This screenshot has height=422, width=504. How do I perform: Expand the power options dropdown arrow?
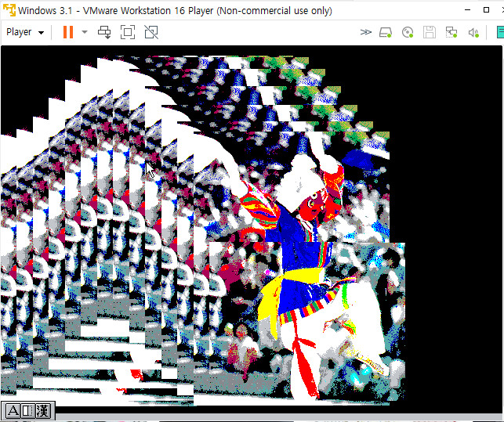tap(85, 32)
